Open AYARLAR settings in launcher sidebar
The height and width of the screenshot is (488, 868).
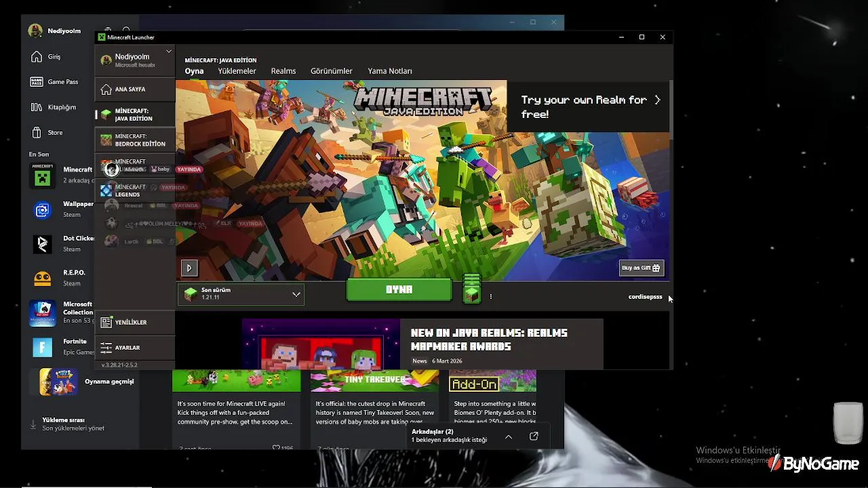135,348
